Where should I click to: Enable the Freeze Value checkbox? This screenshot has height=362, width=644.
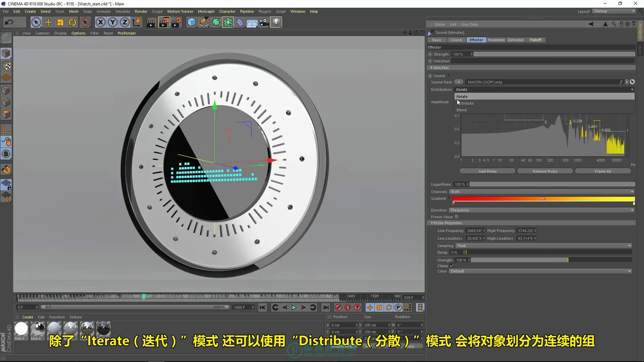pos(457,217)
